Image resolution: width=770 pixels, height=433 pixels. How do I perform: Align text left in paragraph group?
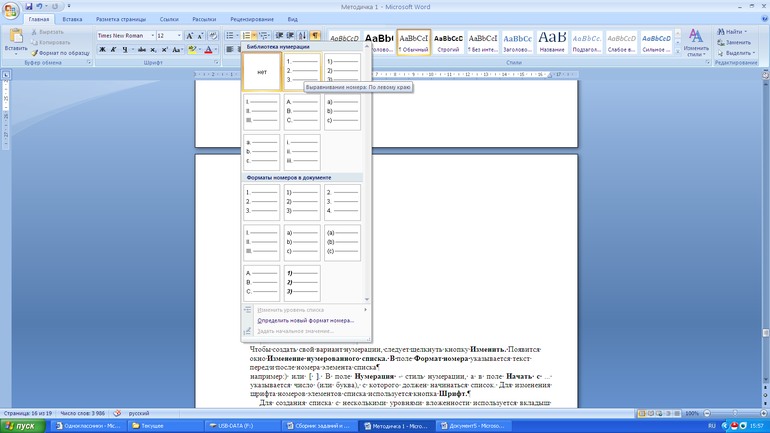tap(229, 50)
